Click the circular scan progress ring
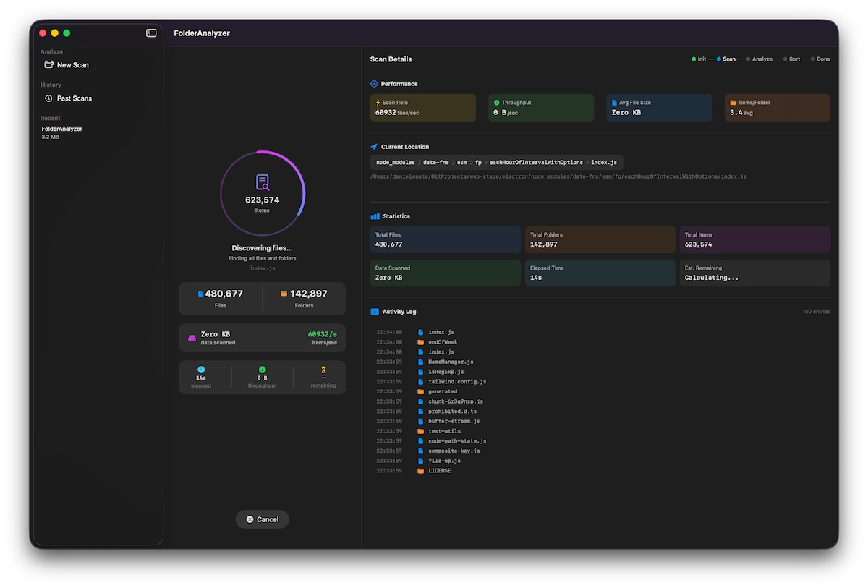This screenshot has height=588, width=868. (263, 193)
